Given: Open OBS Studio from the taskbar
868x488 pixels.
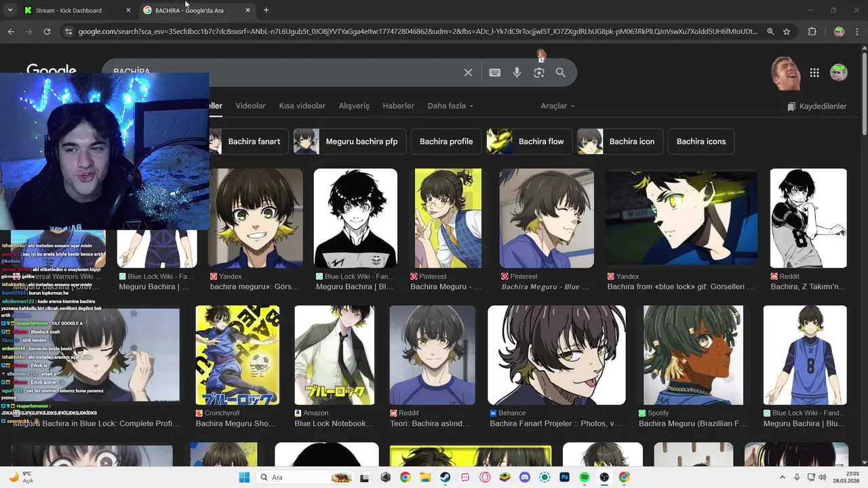Looking at the screenshot, I should (x=604, y=477).
